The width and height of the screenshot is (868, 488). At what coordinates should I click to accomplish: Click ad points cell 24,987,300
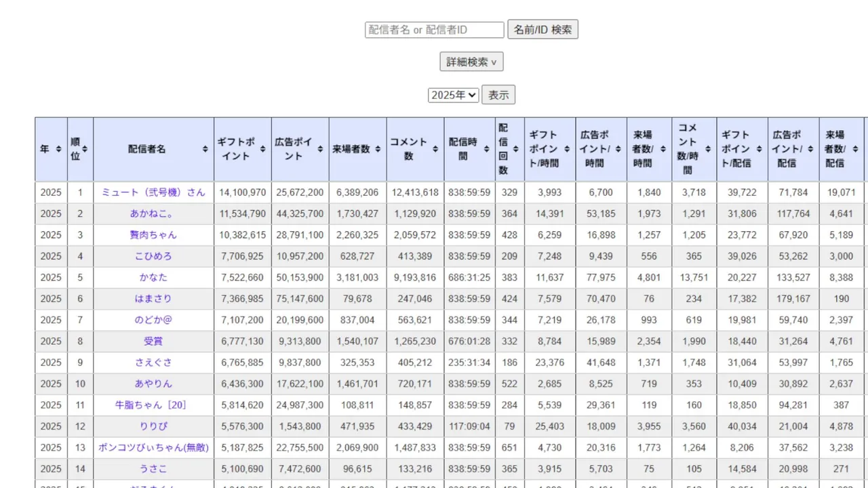[300, 405]
